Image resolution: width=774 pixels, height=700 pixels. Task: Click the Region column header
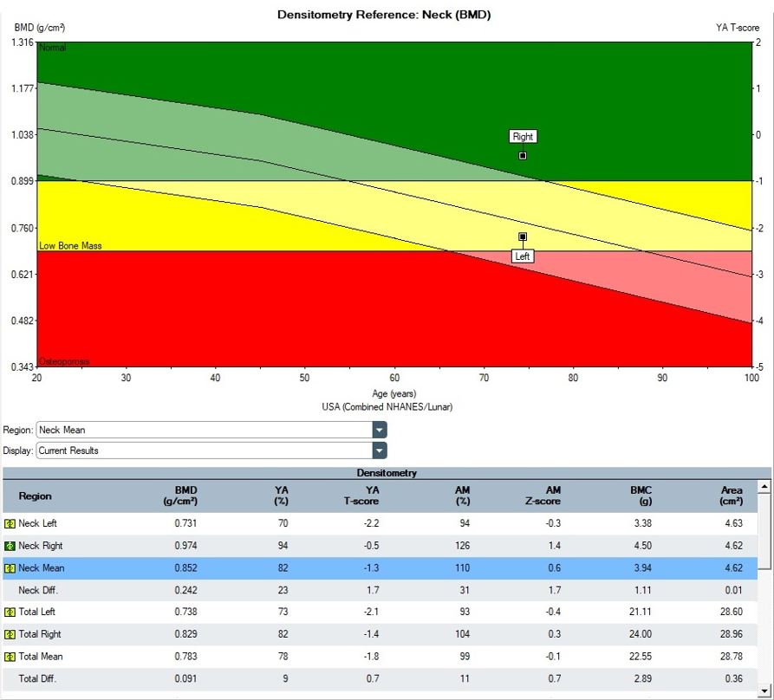coord(36,496)
